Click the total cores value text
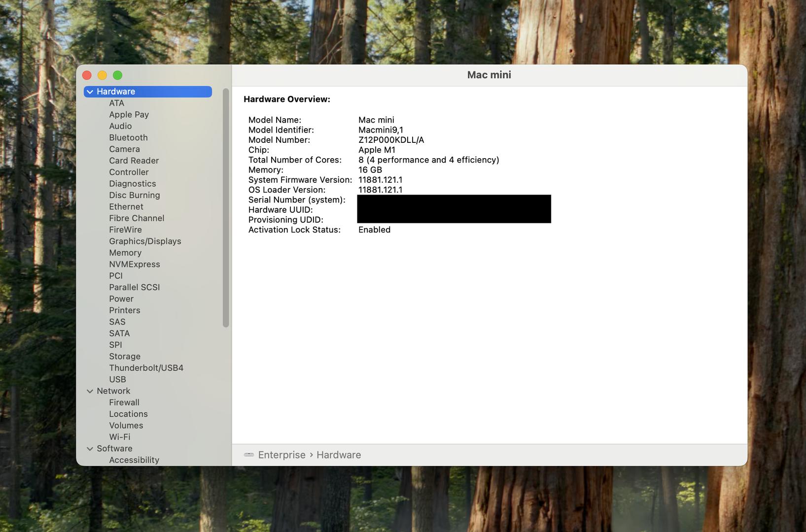Screen dimensions: 806x532 [428, 160]
